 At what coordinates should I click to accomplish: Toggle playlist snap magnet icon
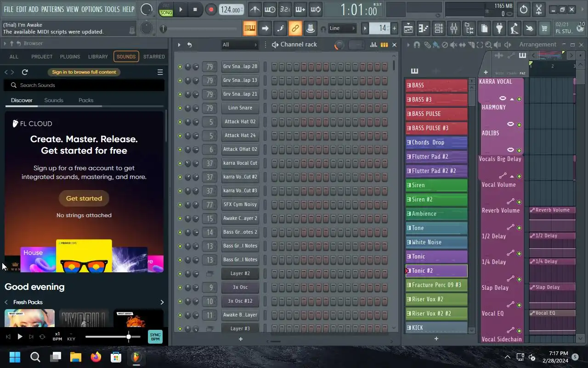(x=417, y=45)
